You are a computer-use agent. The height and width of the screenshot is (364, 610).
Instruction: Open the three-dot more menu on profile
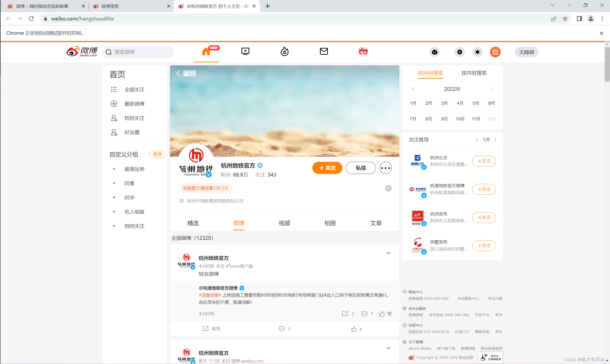click(x=385, y=168)
